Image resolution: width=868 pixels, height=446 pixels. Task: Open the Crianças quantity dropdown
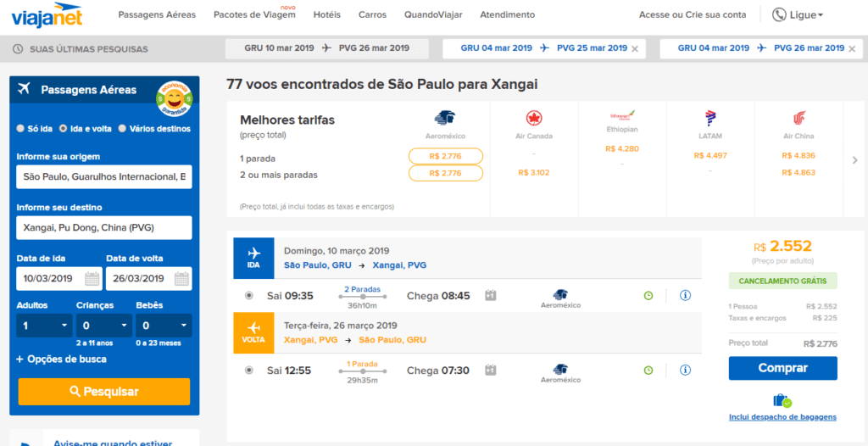(104, 326)
